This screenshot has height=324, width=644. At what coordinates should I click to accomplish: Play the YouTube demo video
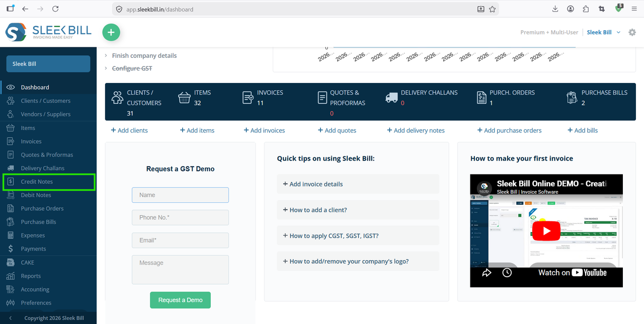(x=546, y=231)
